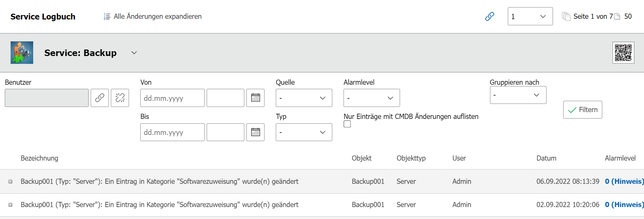Click the Service Backup puzzle icon
The width and height of the screenshot is (644, 219).
tap(22, 53)
